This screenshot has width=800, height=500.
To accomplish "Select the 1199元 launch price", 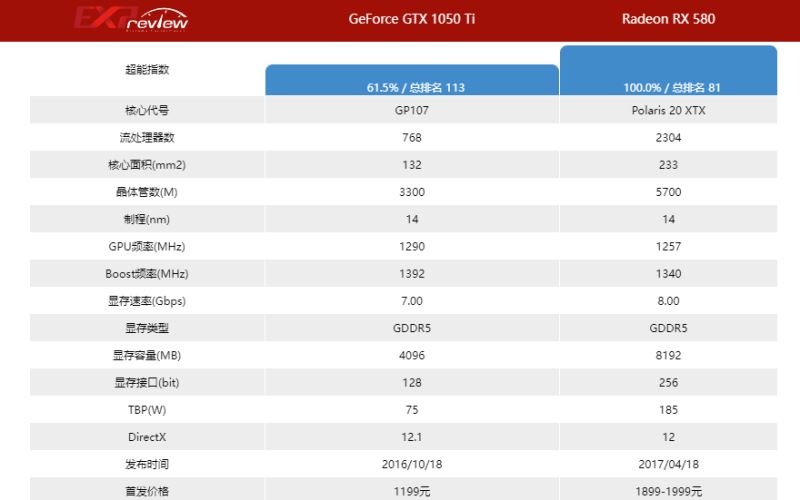I will point(412,492).
